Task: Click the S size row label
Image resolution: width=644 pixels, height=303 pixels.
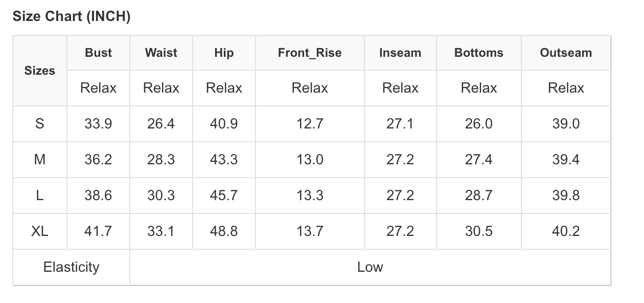Action: pos(39,124)
